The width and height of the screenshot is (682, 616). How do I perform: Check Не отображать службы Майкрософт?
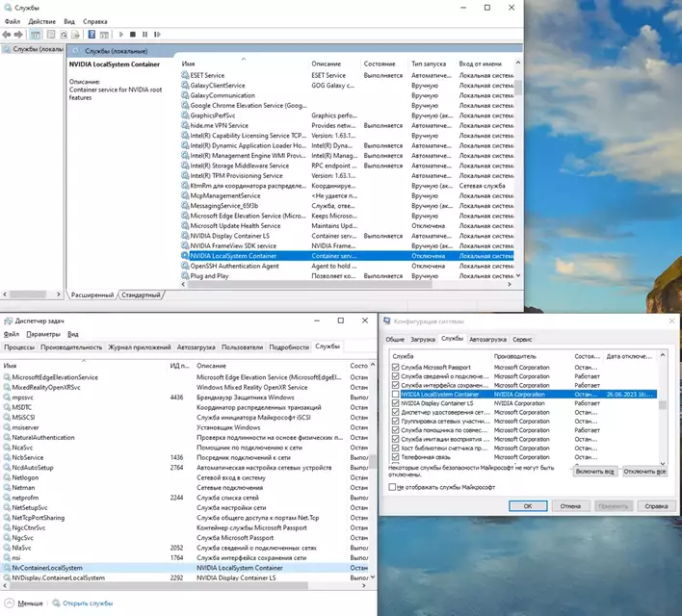point(392,487)
